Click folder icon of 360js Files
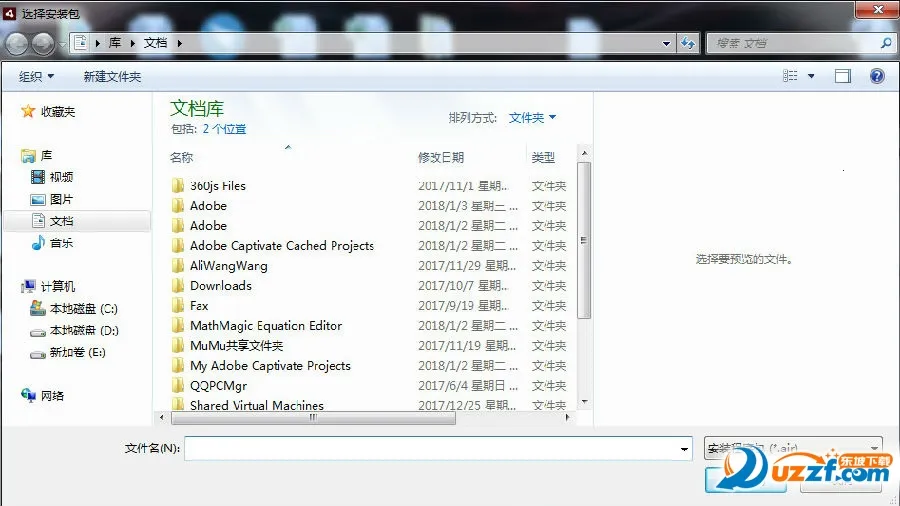Image resolution: width=900 pixels, height=506 pixels. [178, 185]
